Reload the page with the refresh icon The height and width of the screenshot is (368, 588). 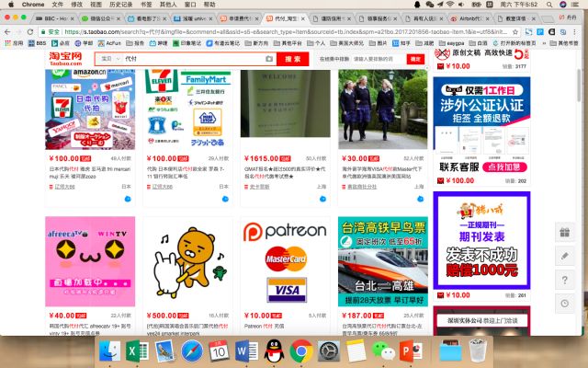(30, 32)
